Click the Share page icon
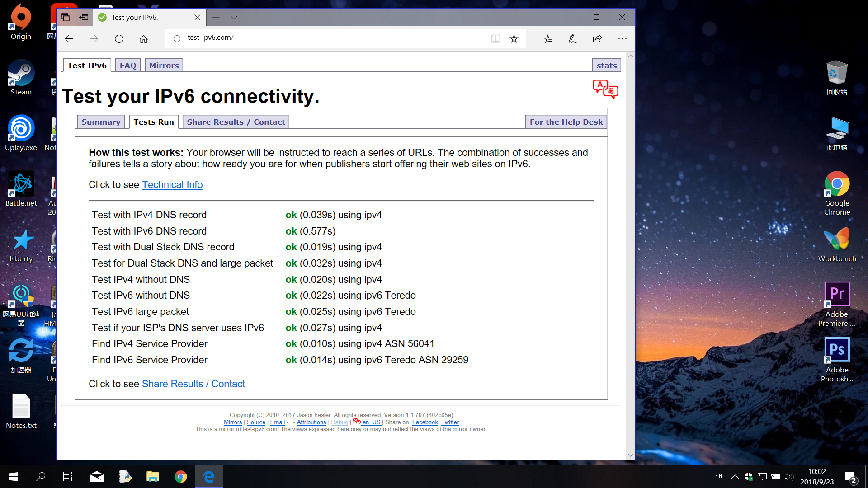This screenshot has width=868, height=488. click(597, 39)
